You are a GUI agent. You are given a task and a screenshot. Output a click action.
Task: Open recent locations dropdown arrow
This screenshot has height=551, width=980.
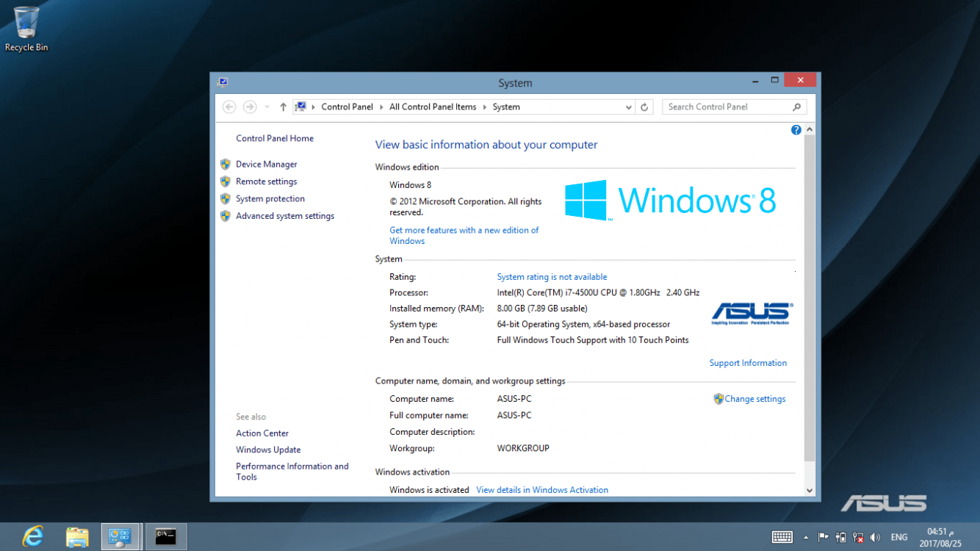(267, 107)
